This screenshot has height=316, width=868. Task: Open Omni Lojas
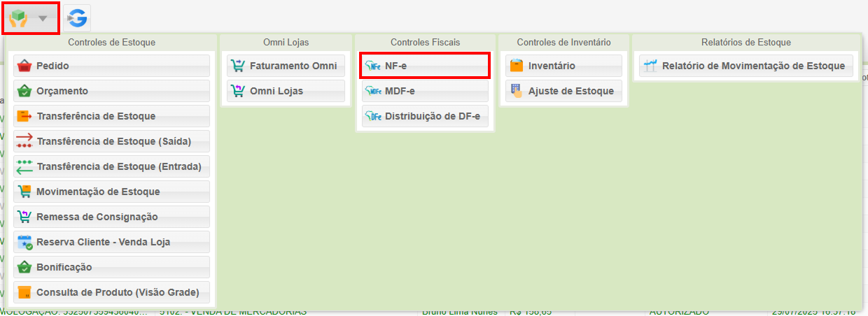[x=286, y=91]
